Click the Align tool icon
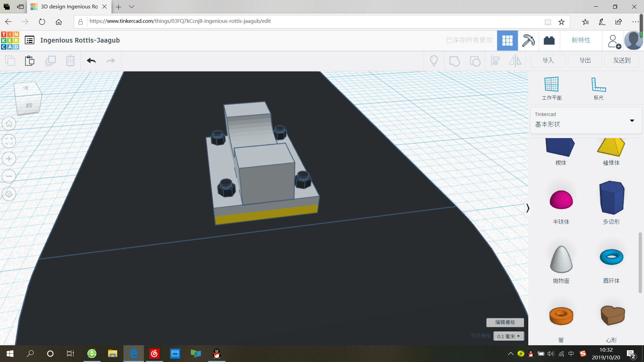This screenshot has height=362, width=644. point(495,61)
